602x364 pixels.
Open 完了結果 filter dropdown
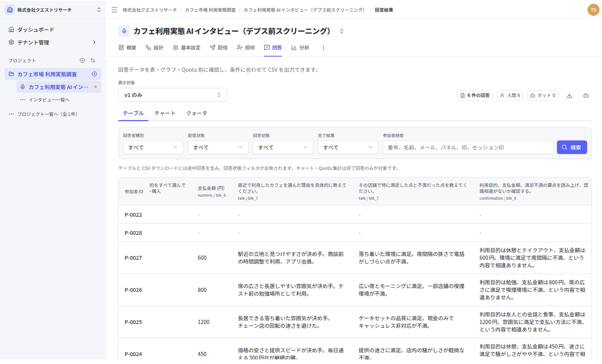(x=348, y=147)
